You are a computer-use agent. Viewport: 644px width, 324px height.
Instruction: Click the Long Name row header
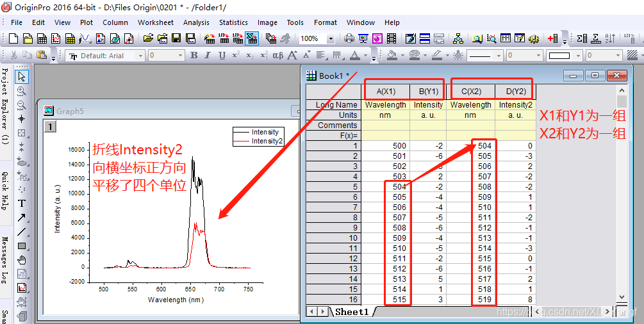point(334,105)
